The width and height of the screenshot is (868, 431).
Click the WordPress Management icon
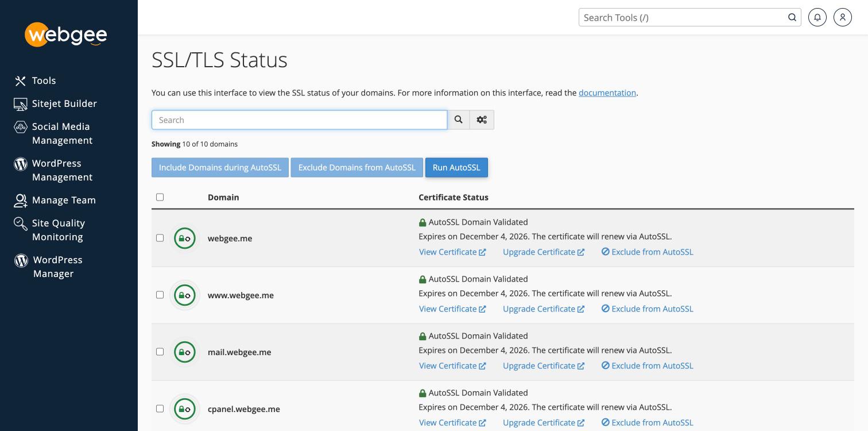click(x=21, y=164)
